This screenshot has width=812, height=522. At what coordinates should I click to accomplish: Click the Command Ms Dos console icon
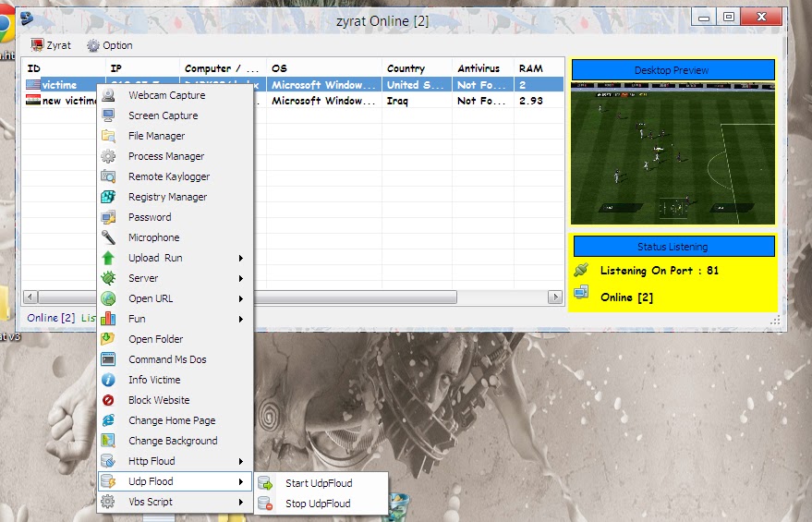point(108,359)
